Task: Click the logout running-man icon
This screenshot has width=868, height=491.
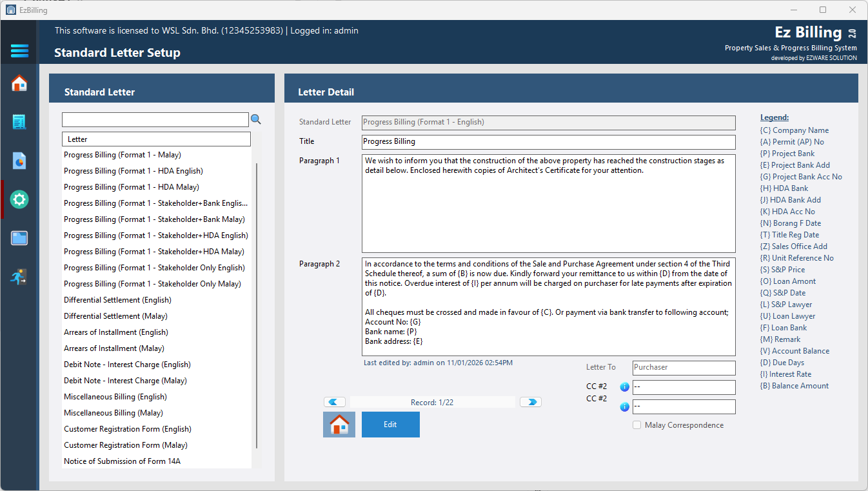Action: (19, 277)
